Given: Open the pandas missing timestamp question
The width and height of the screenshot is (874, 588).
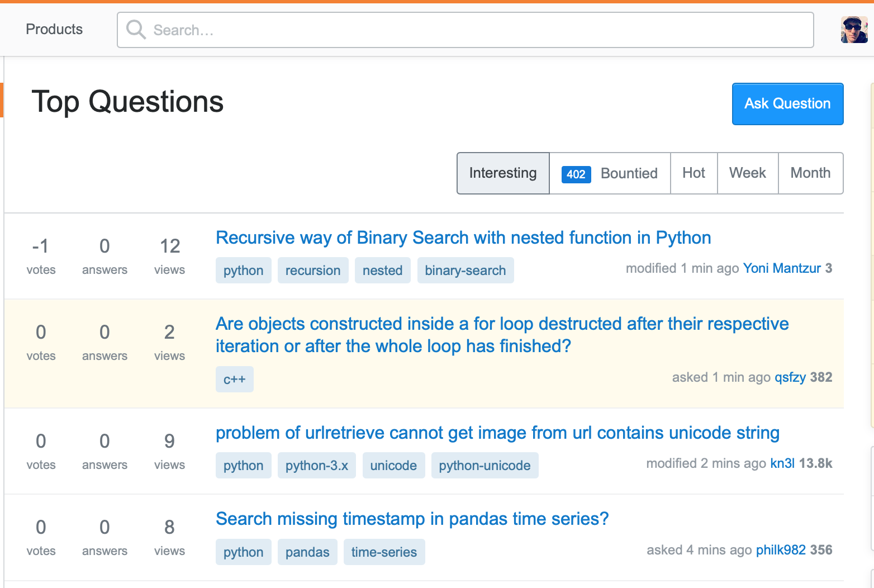Looking at the screenshot, I should point(412,519).
